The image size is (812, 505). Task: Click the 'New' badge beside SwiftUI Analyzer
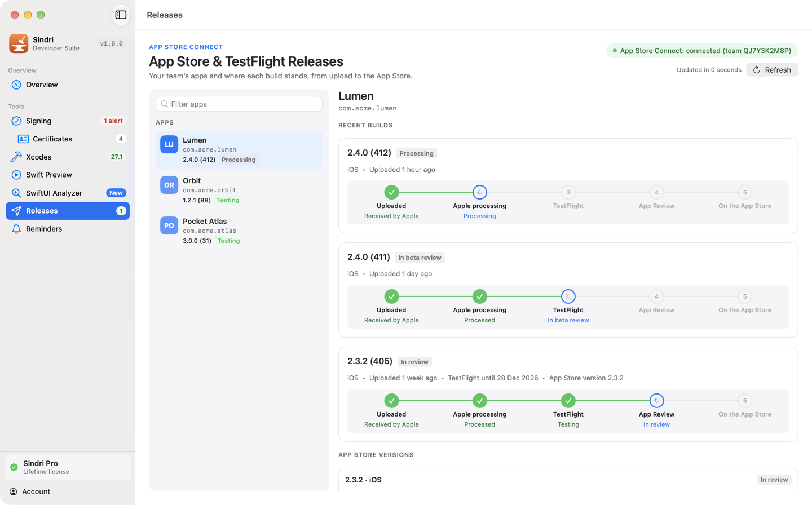(116, 193)
